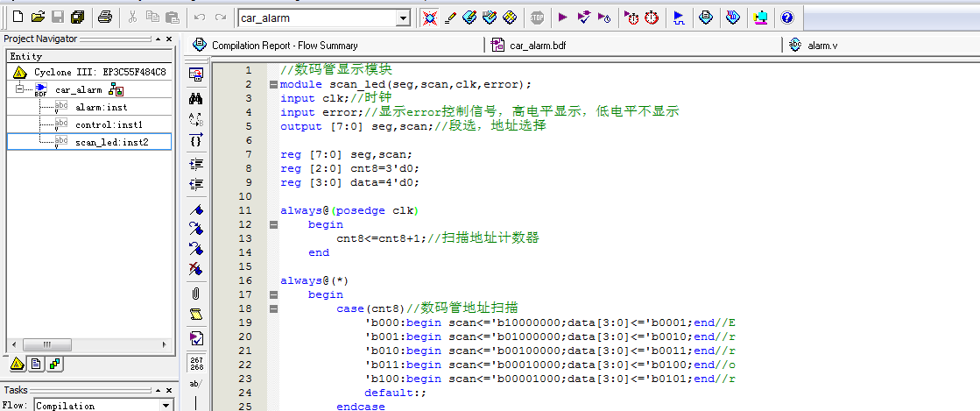Viewport: 980px width, 411px height.
Task: Click line number 10 in the editor gutter
Action: click(245, 196)
